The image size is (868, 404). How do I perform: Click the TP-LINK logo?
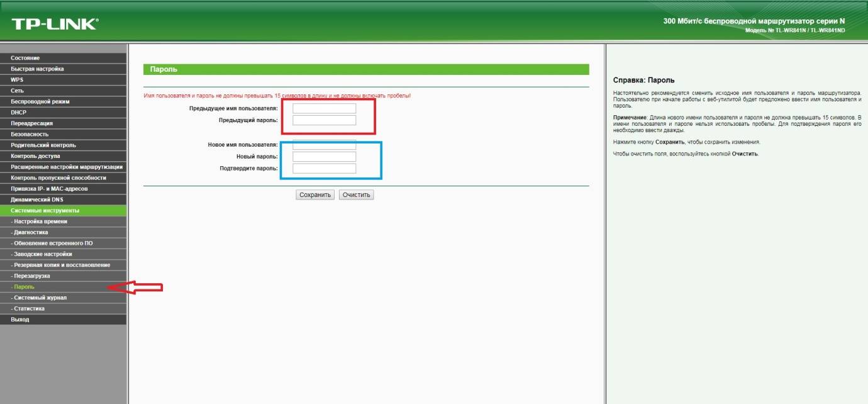[x=54, y=25]
